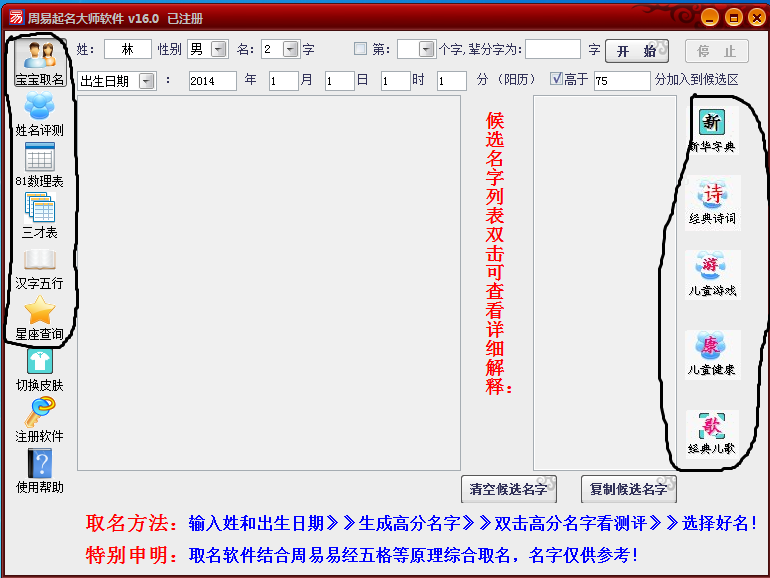Click the 姓 surname input field
This screenshot has height=578, width=770.
click(127, 49)
